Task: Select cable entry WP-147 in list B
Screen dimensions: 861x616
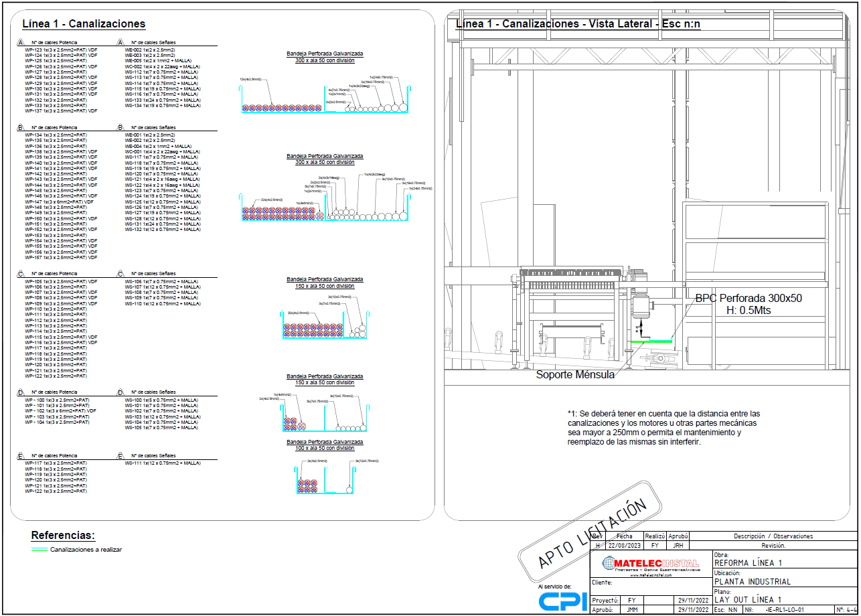Action: (58, 202)
